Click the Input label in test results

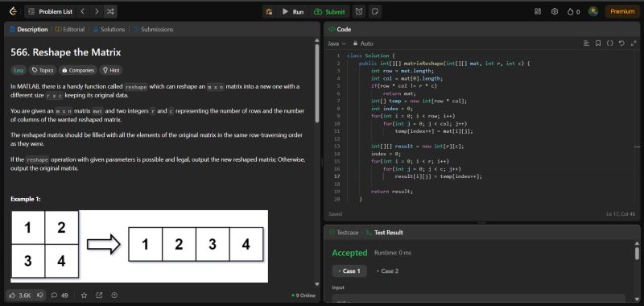(338, 287)
